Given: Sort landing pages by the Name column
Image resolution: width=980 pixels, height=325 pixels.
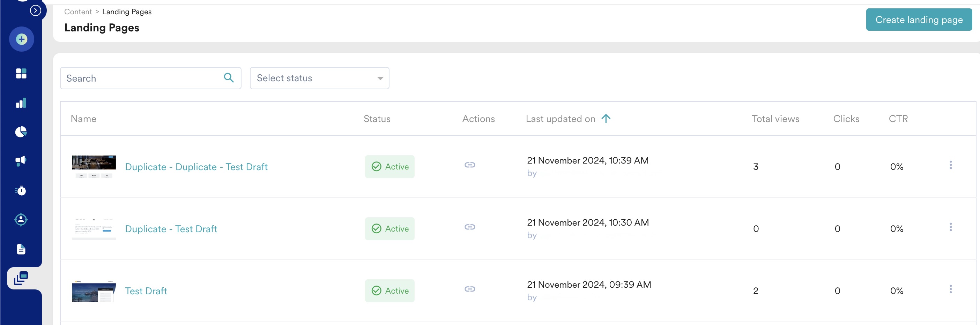Looking at the screenshot, I should 83,119.
